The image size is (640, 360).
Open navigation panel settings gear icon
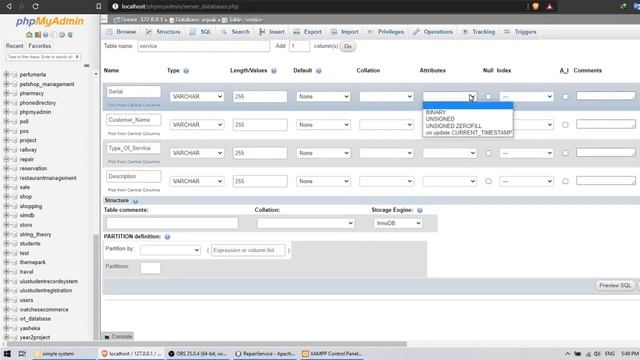tap(62, 35)
